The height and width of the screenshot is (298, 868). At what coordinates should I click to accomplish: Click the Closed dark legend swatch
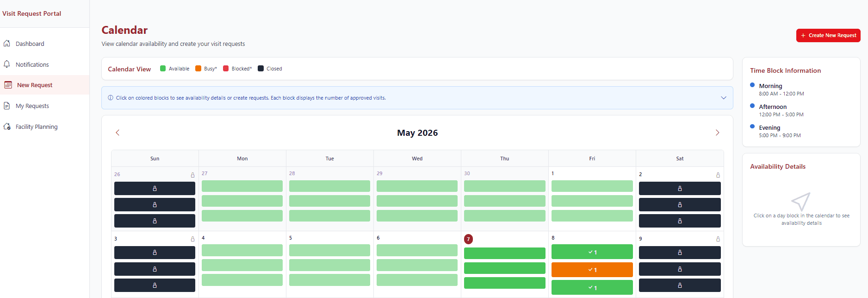[x=260, y=69]
